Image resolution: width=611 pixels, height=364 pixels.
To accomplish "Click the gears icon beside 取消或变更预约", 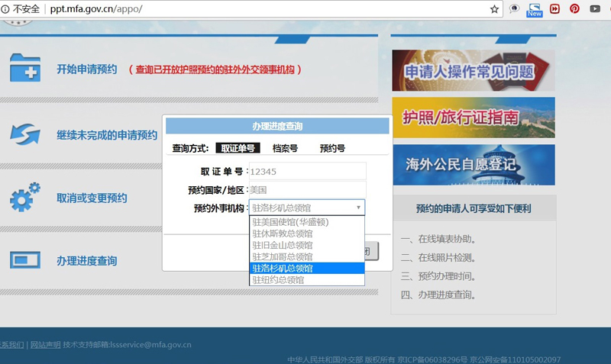I will [25, 197].
